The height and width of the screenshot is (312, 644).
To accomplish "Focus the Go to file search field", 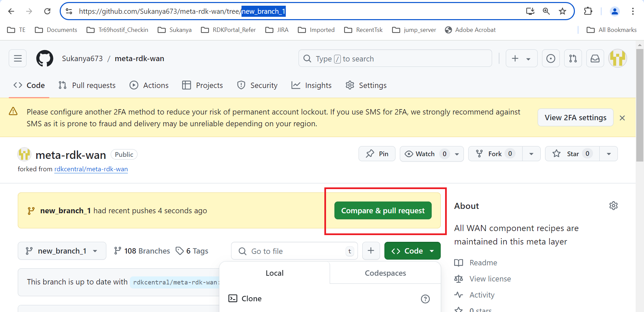I will tap(294, 251).
